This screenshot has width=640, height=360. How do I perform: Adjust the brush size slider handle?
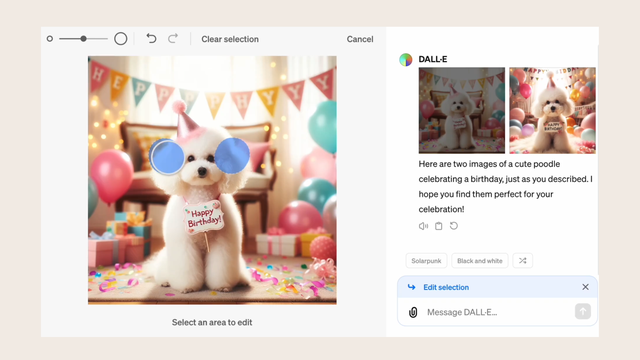click(83, 39)
